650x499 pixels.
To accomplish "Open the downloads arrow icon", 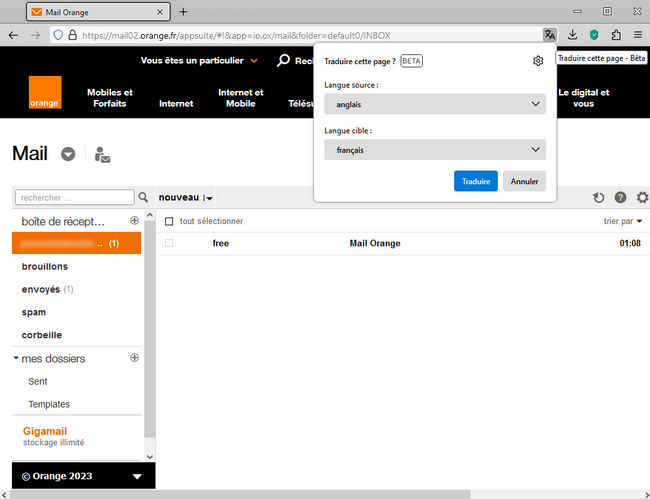I will 572,35.
